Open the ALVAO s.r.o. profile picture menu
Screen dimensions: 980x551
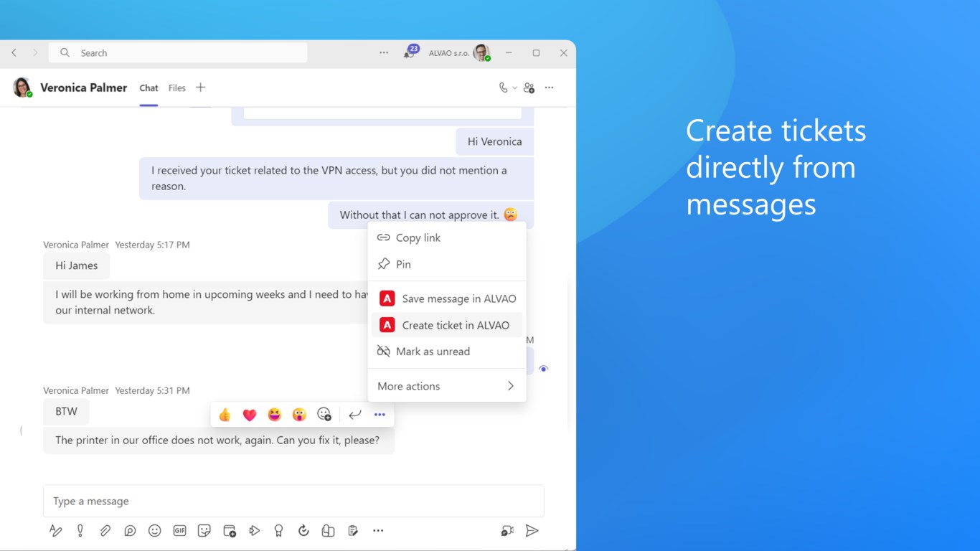[x=481, y=53]
